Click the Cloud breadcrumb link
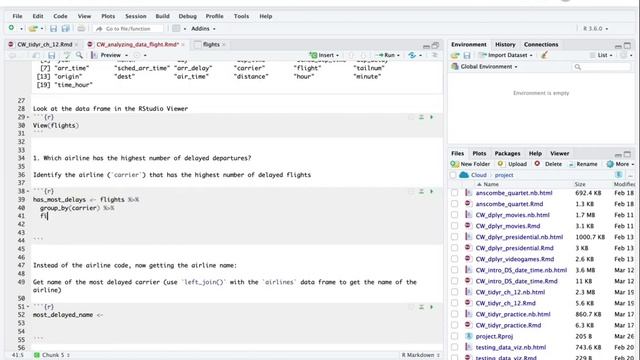The image size is (640, 360). pos(478,175)
